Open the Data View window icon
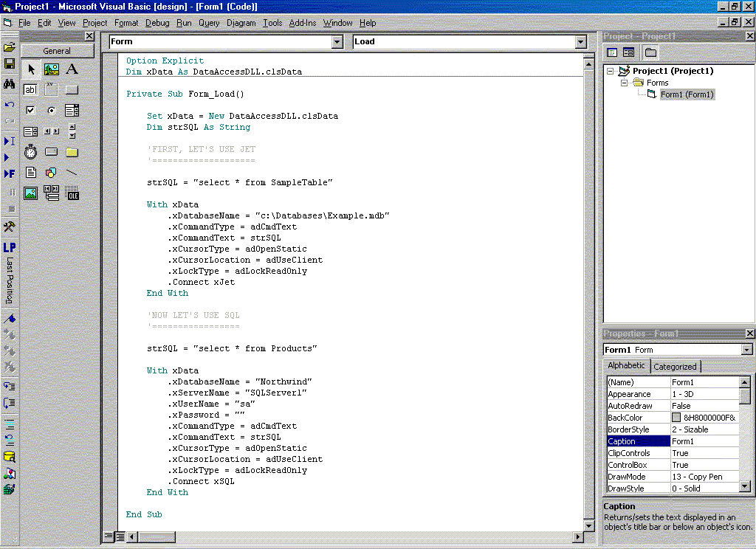The image size is (756, 549). click(x=9, y=457)
